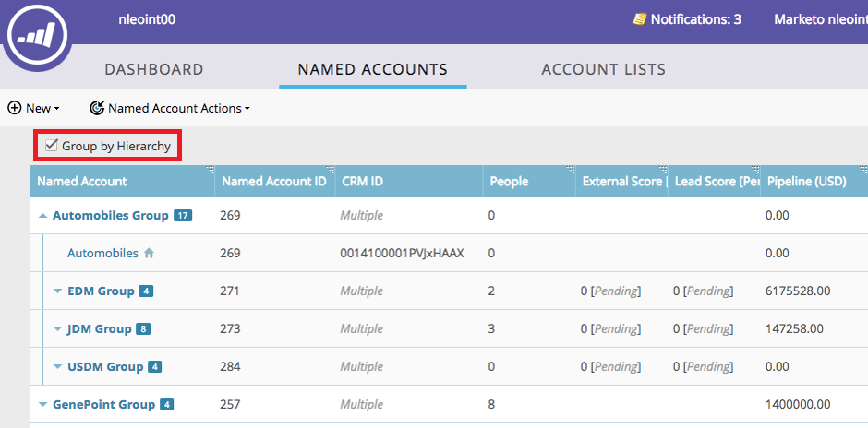Open the Notifications: 3 link

pos(695,18)
